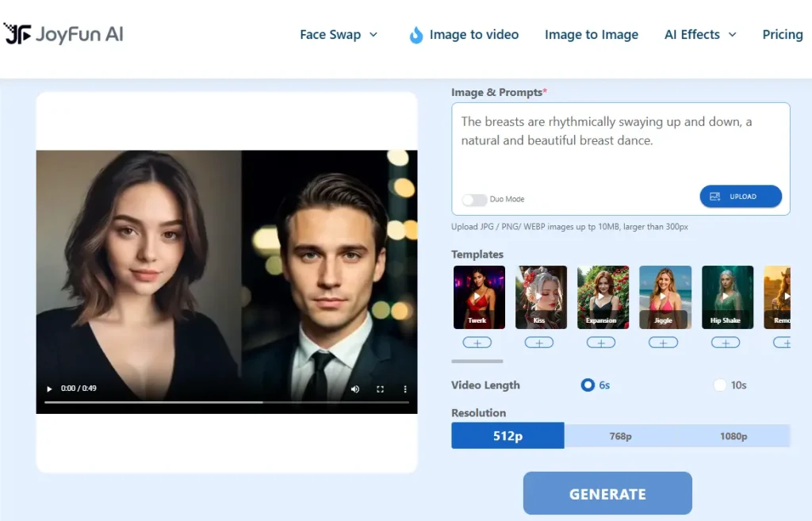Add the Hip Shake template via plus icon
This screenshot has height=521, width=812.
726,343
